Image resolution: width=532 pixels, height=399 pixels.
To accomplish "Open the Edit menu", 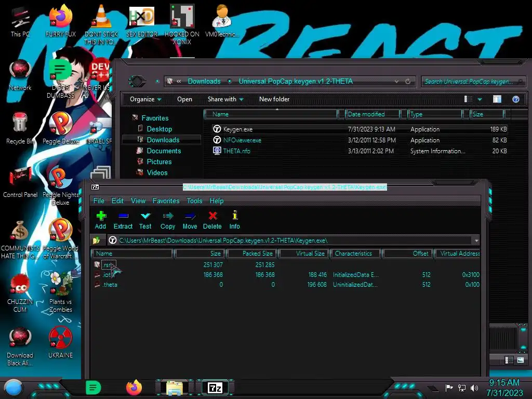I will pyautogui.click(x=117, y=201).
